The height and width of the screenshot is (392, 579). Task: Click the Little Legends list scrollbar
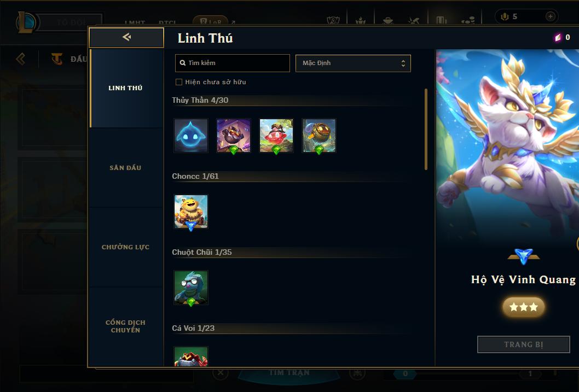(x=426, y=129)
